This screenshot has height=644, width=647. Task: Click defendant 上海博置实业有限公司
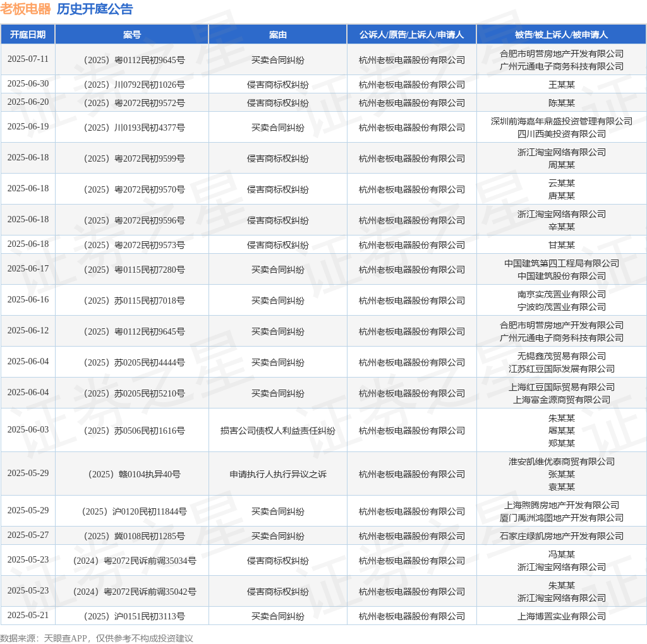pos(562,617)
